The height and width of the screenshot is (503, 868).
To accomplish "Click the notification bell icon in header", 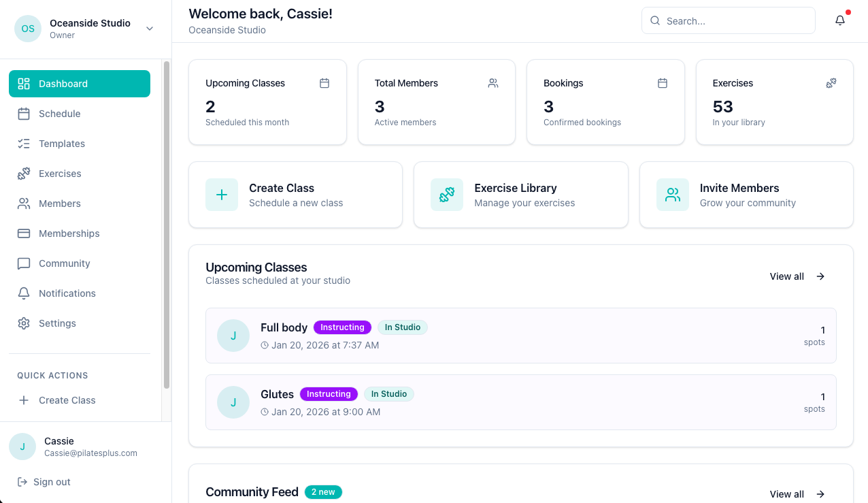I will tap(840, 20).
